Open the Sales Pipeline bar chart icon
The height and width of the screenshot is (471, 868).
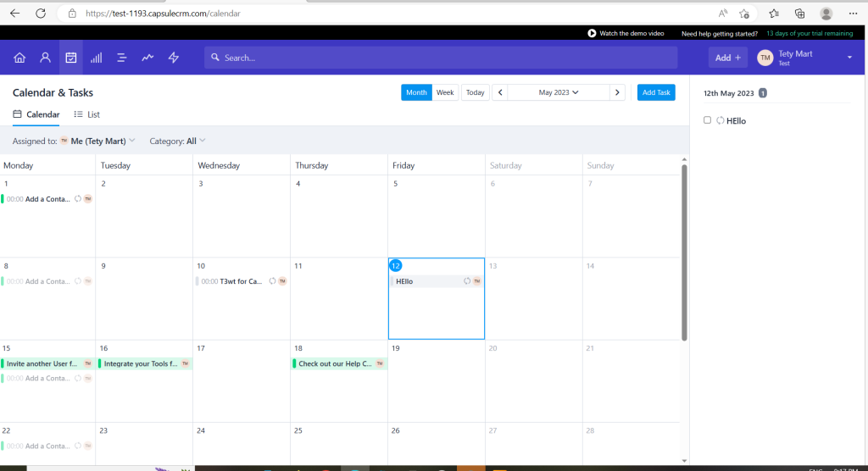click(x=97, y=58)
